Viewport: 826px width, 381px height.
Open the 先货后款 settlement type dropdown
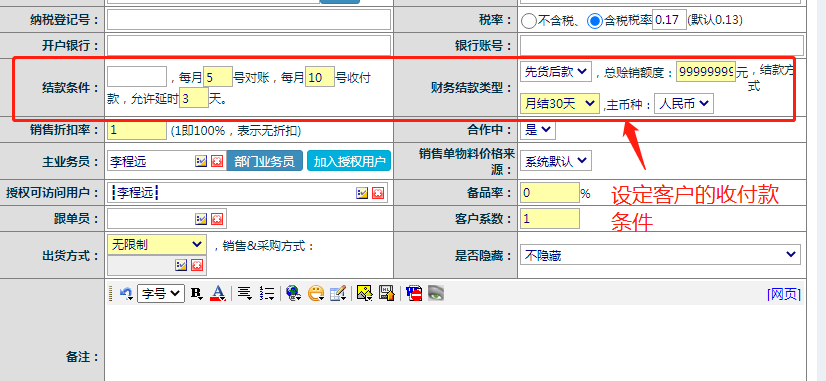(x=556, y=72)
